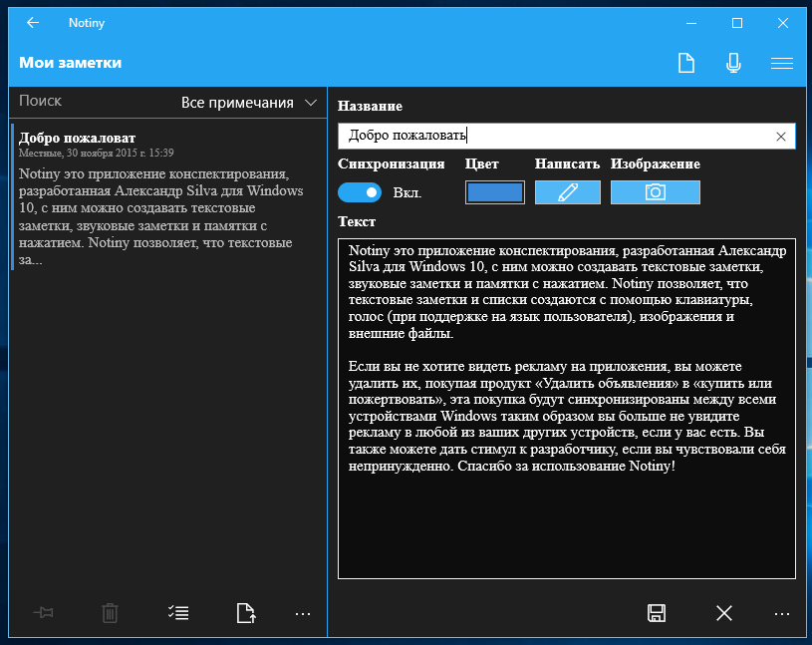
Task: Create a new note with page icon
Action: coord(686,63)
